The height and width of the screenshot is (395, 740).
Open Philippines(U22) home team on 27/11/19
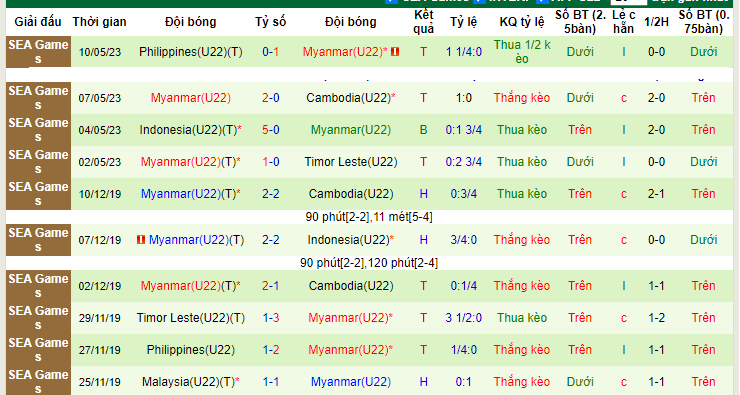[x=191, y=350]
